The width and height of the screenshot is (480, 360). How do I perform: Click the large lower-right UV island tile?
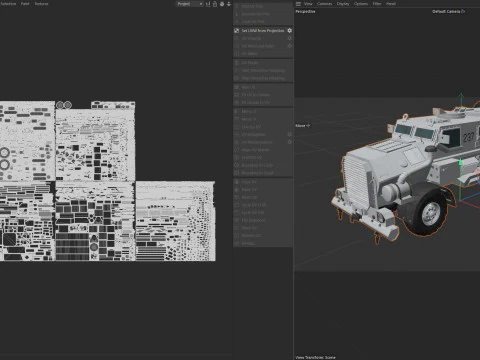(175, 221)
